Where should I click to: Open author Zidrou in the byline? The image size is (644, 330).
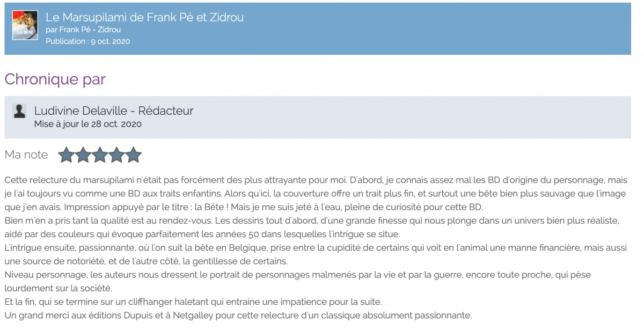(x=108, y=30)
